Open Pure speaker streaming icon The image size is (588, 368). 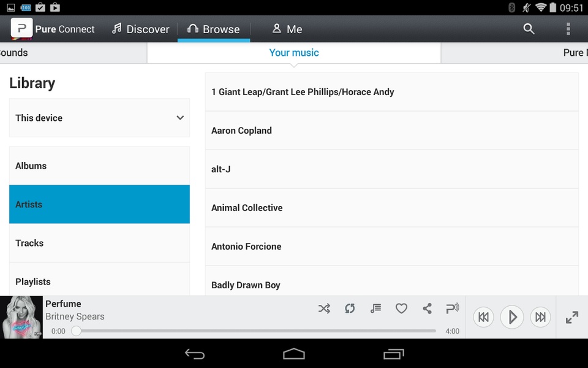click(453, 309)
